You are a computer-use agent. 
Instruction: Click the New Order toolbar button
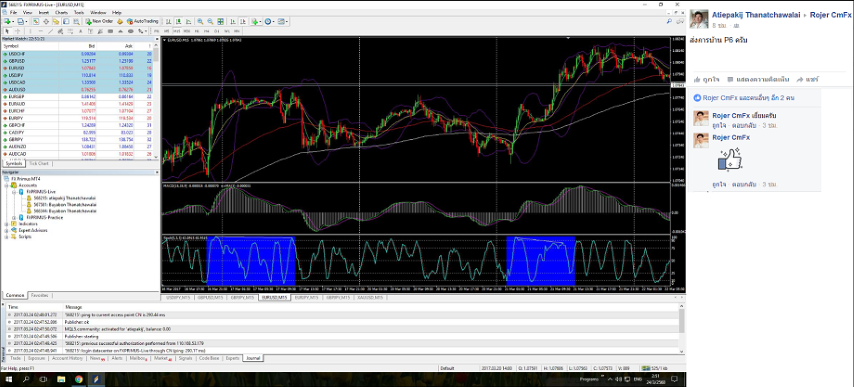point(100,21)
